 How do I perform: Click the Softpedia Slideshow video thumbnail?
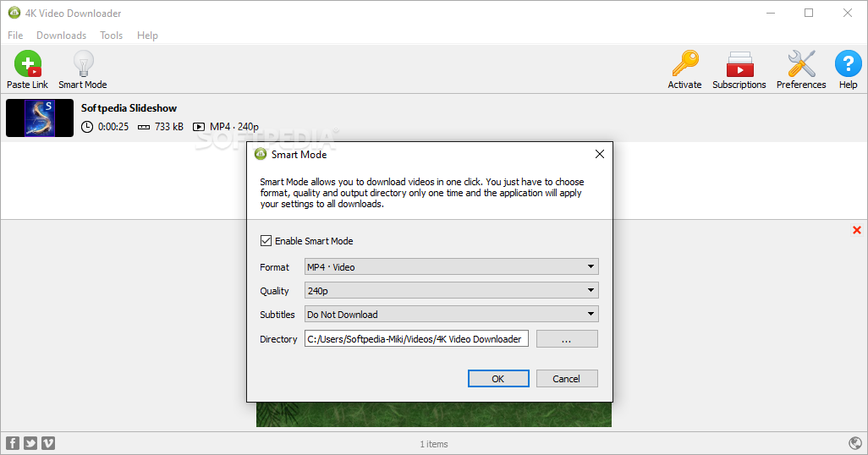pos(39,118)
